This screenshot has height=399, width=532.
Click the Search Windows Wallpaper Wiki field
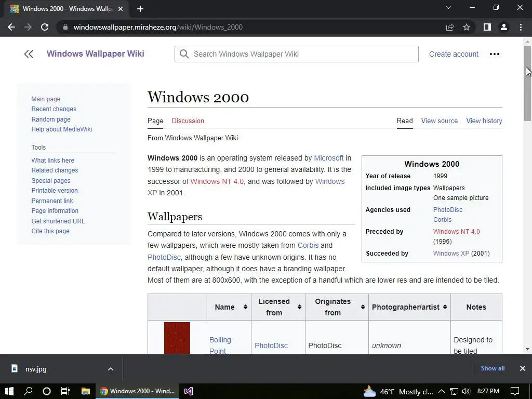[297, 54]
